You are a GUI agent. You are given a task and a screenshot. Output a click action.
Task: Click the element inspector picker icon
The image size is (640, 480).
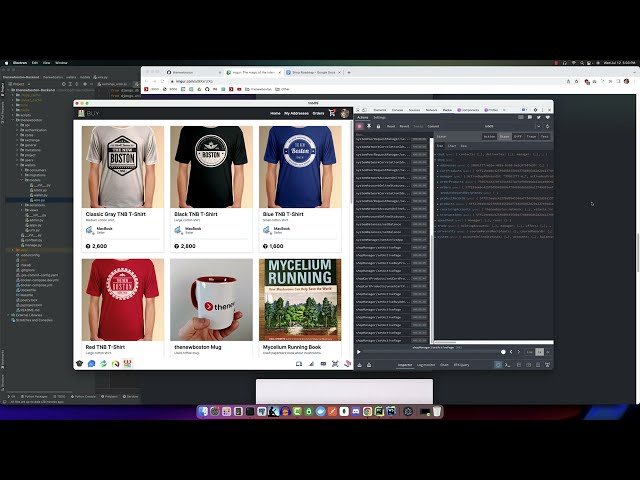(358, 110)
